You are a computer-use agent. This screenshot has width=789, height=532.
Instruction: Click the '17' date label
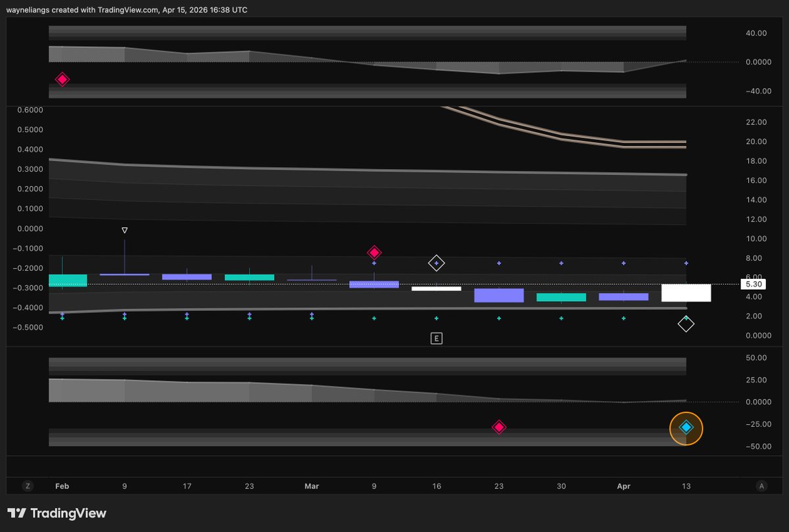[187, 487]
